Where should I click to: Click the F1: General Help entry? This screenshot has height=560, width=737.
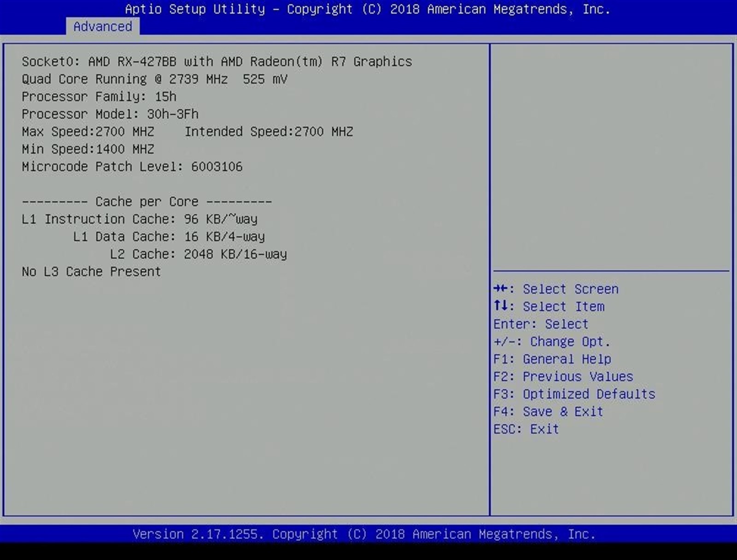coord(552,359)
